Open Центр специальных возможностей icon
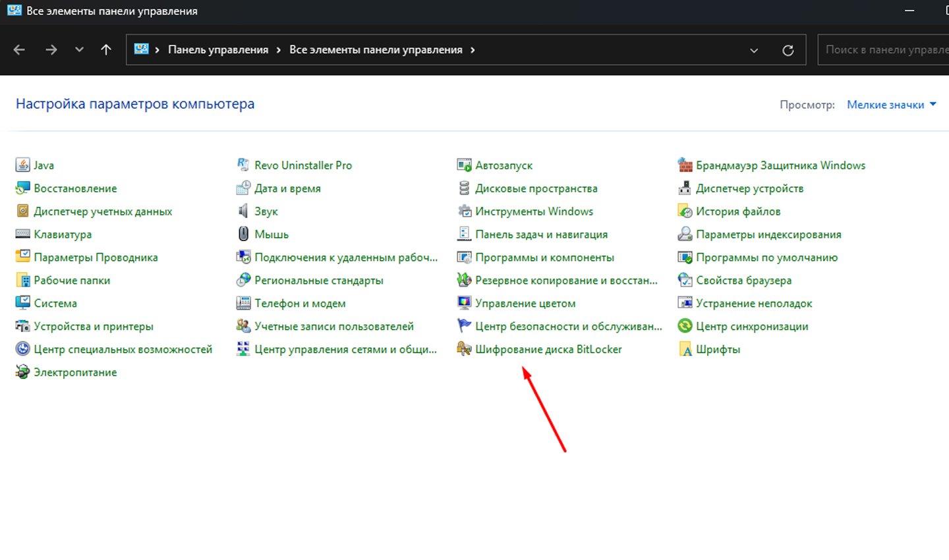949x560 pixels. point(22,349)
